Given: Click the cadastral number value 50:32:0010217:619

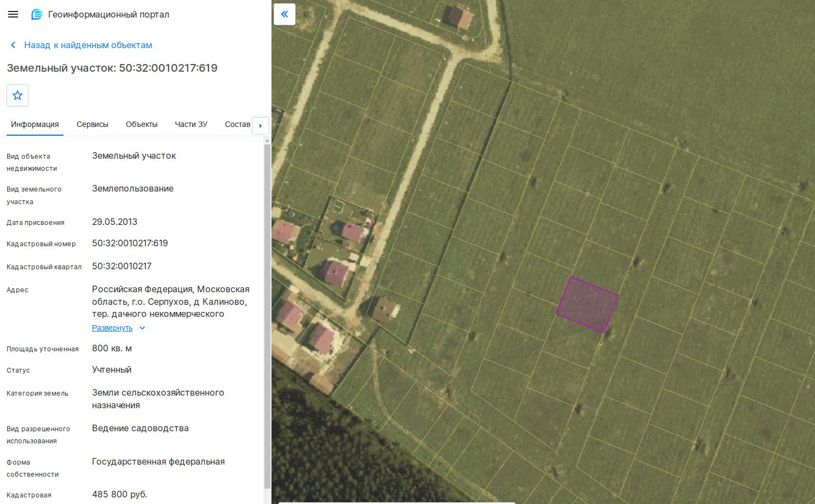Looking at the screenshot, I should coord(130,243).
